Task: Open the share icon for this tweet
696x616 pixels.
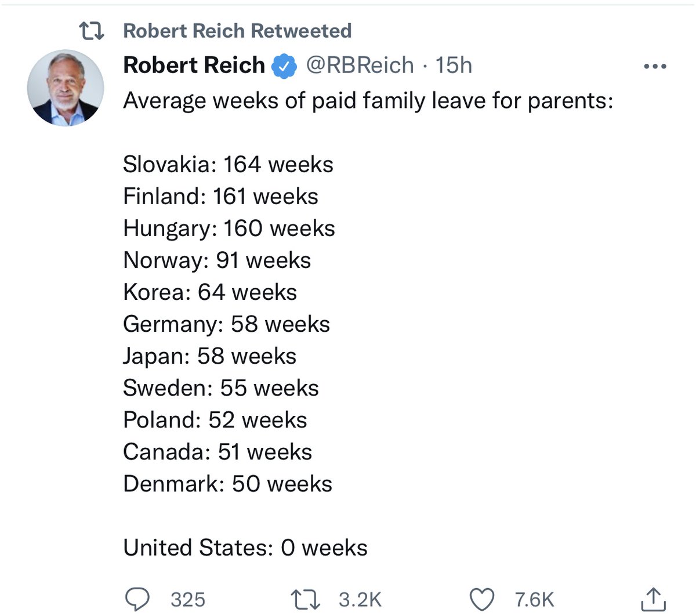Action: (653, 599)
